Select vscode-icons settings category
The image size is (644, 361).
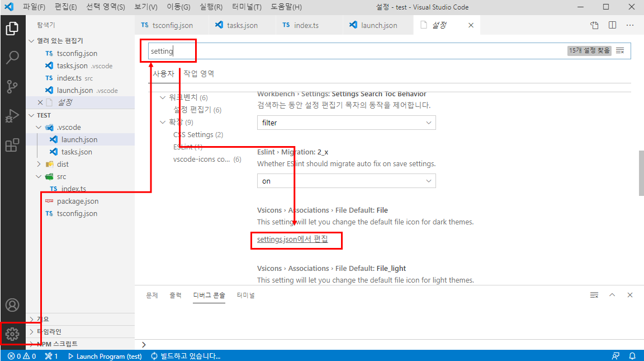(207, 159)
